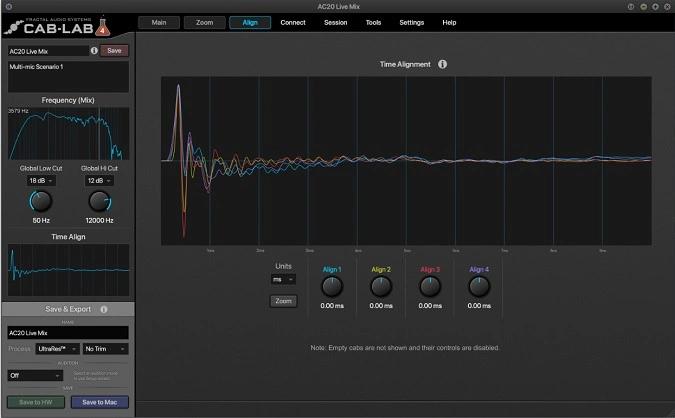Click the info icon beside the preset name
The height and width of the screenshot is (418, 675).
pyautogui.click(x=94, y=51)
